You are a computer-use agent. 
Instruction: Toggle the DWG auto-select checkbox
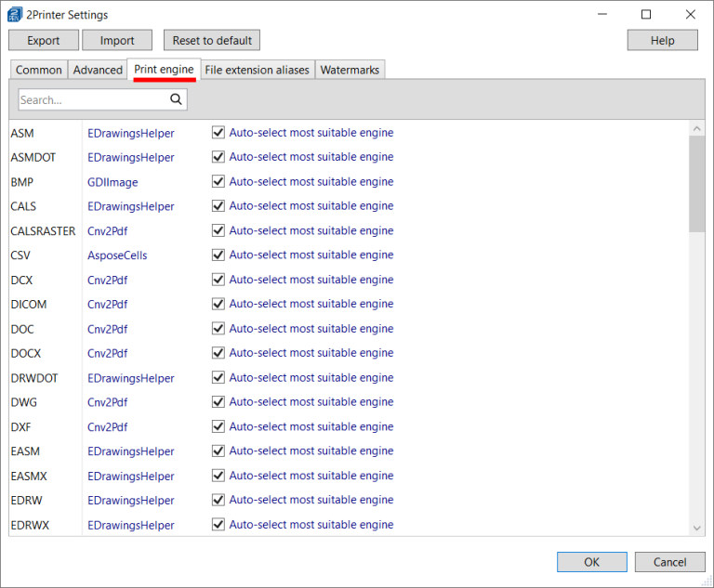218,402
